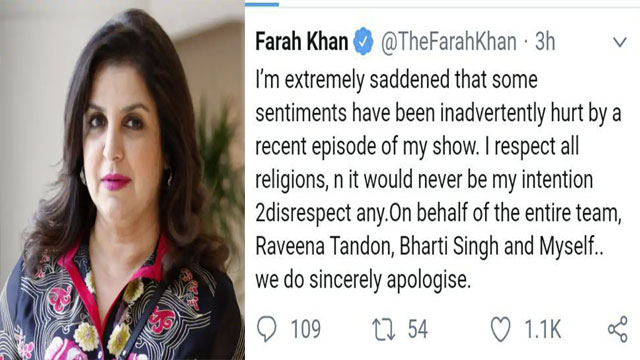Click tweet text starting "I'm extremely saddened"
This screenshot has width=640, height=360.
pos(438,180)
